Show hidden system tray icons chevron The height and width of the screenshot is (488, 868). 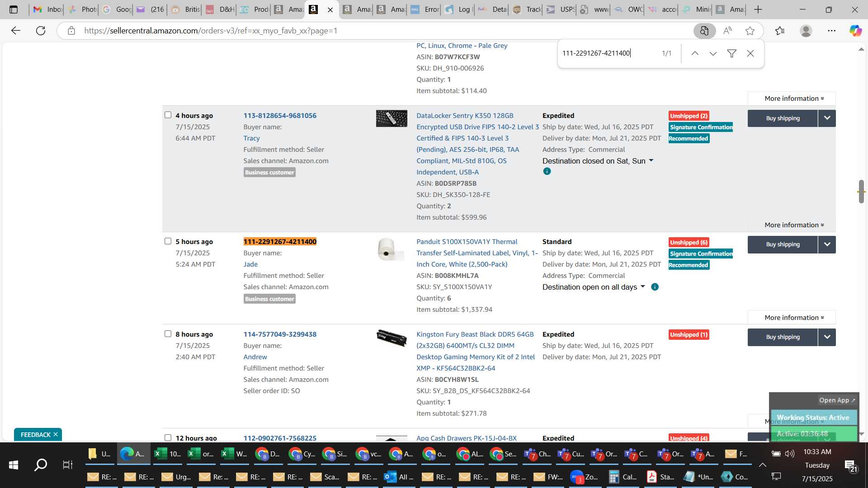pos(762,465)
